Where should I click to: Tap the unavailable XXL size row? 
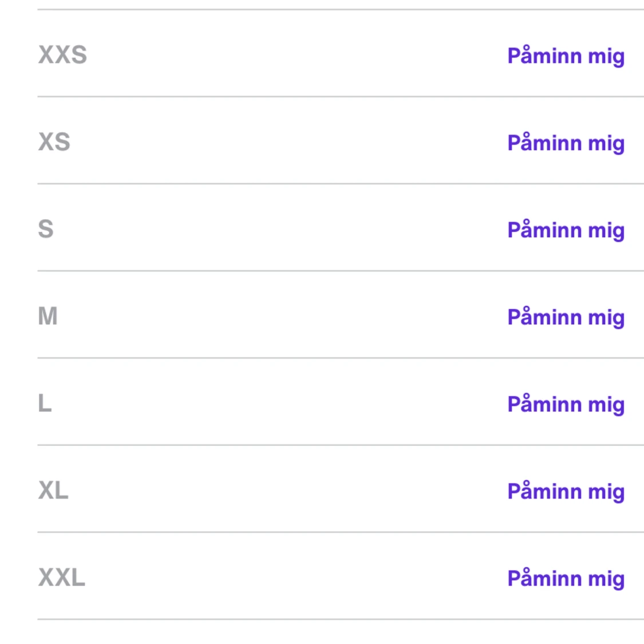tap(286, 576)
